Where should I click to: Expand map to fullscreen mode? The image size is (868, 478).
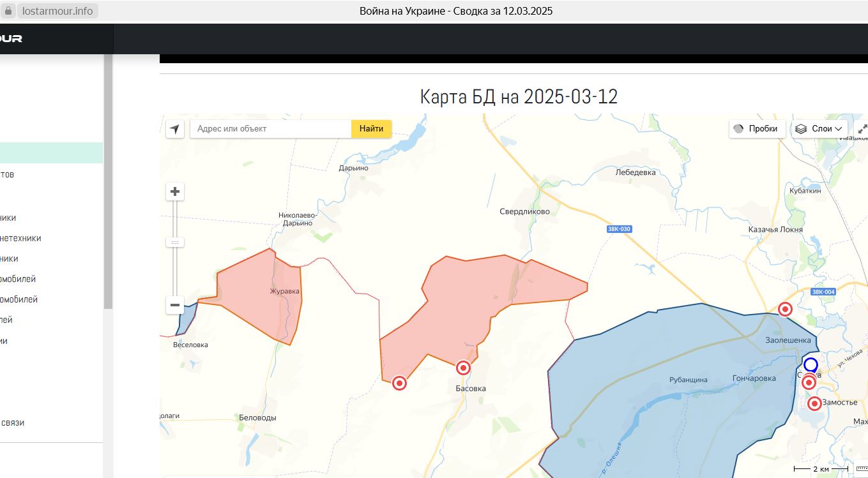[x=862, y=129]
